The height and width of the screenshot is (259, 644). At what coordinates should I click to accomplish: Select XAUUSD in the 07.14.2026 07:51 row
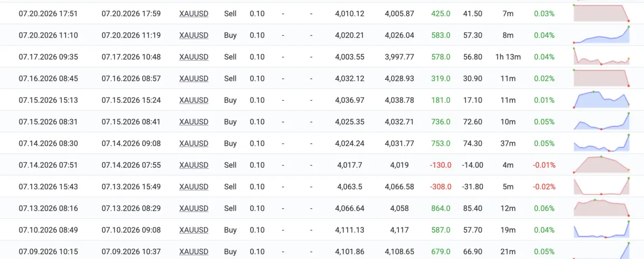click(x=194, y=165)
